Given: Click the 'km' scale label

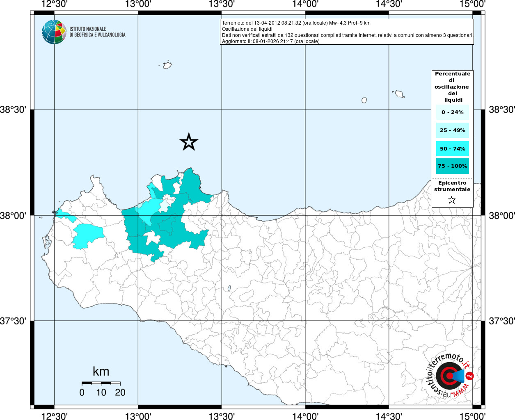Looking at the screenshot, I should coord(101,372).
